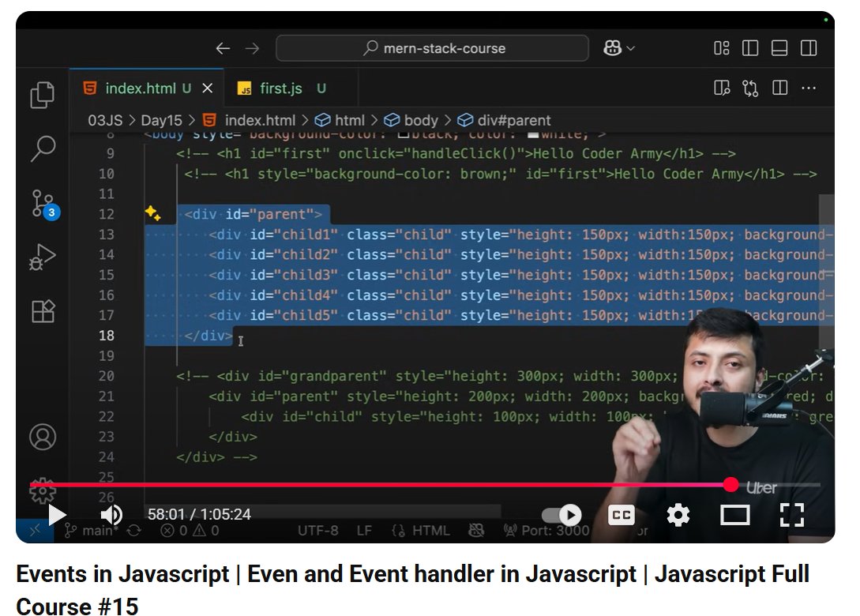Click the Customize Layout icon
The width and height of the screenshot is (860, 616).
(x=721, y=48)
